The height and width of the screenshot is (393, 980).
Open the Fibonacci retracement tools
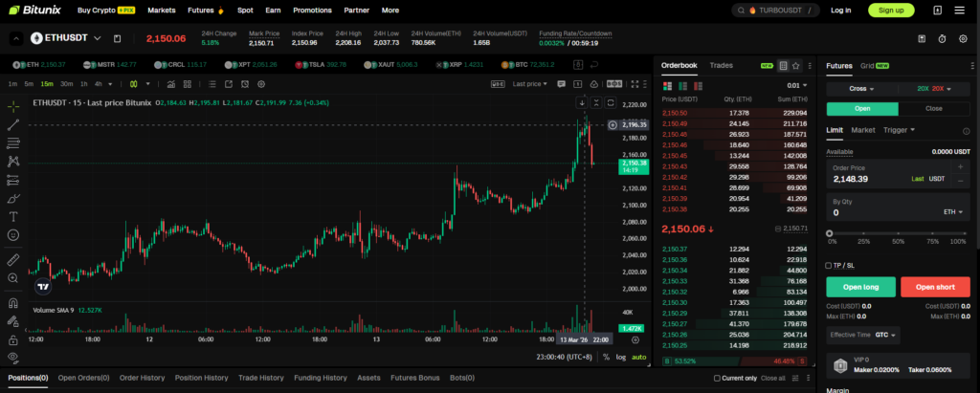(x=12, y=143)
